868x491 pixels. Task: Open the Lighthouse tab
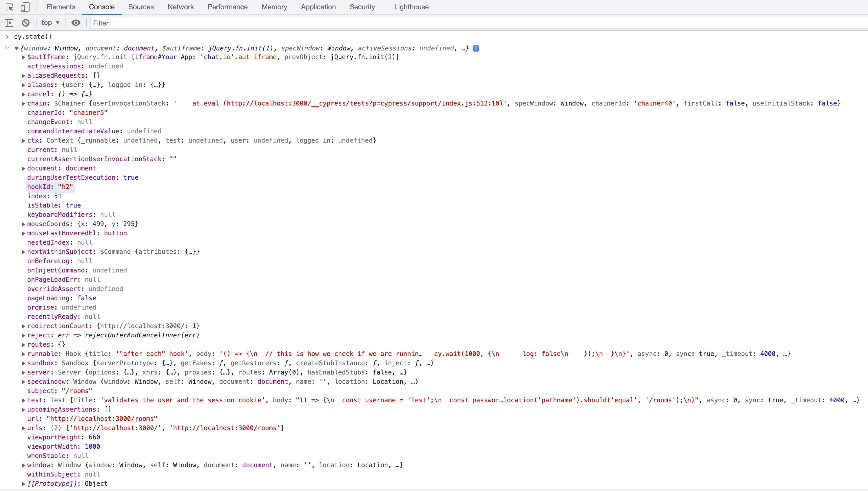click(x=411, y=7)
